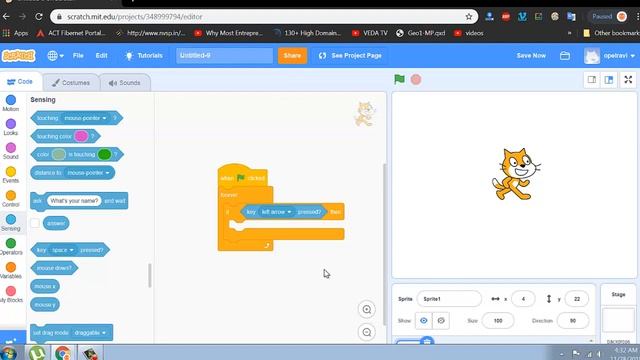This screenshot has width=640, height=360.
Task: Open the File menu
Action: click(x=78, y=56)
